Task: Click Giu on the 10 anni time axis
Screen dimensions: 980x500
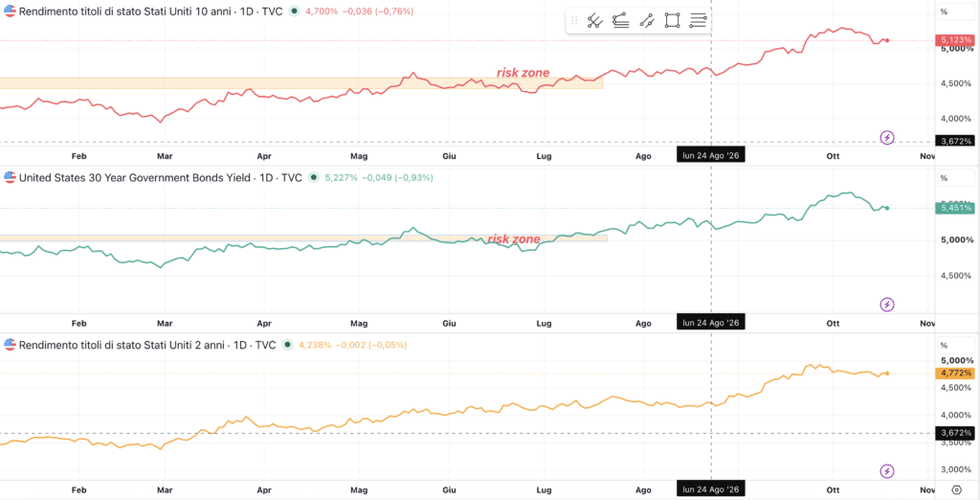Action: coord(448,156)
